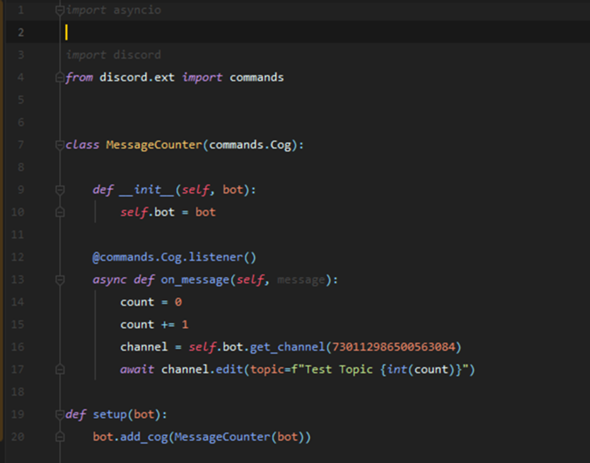
Task: Collapse the __init__ method fold marker
Action: click(60, 190)
